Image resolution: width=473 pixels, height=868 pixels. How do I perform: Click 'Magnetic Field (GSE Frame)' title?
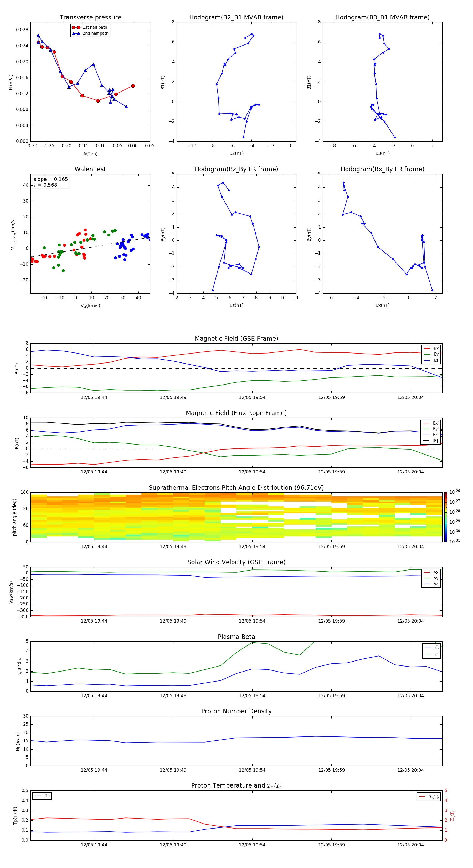236,339
